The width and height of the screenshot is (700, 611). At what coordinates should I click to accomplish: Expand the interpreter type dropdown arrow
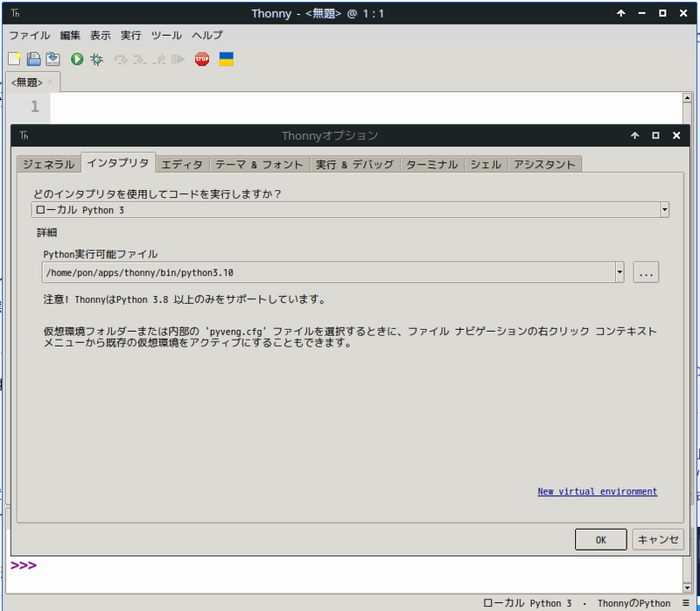664,209
